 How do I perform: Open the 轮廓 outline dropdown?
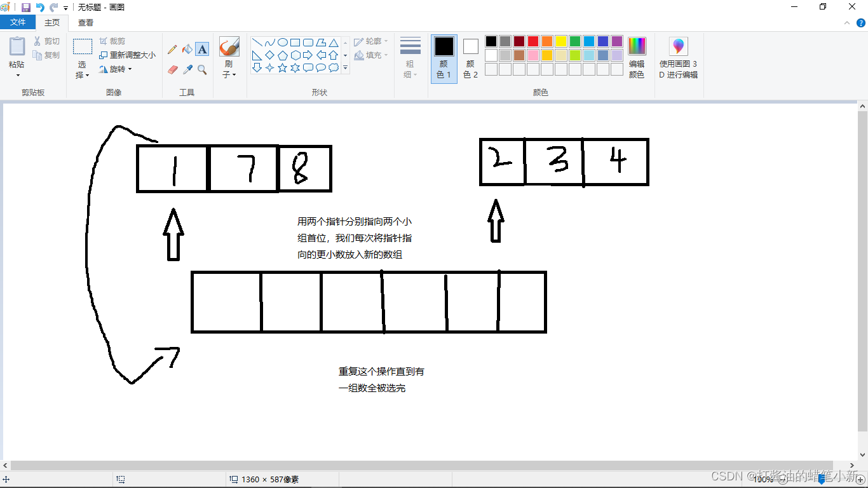[371, 41]
